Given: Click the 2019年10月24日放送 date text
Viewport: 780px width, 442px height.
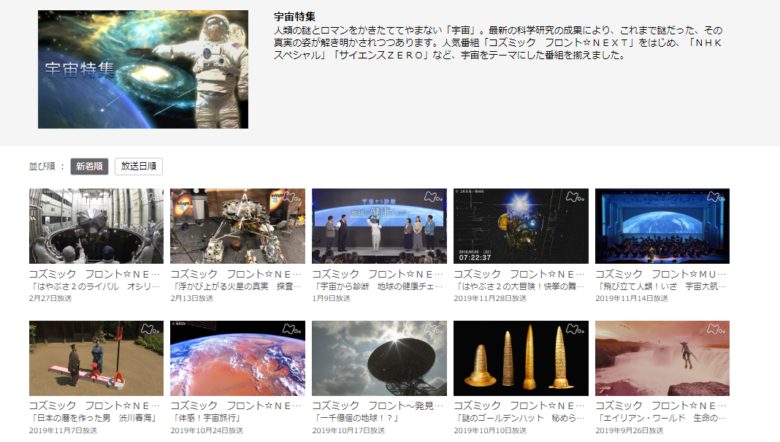Looking at the screenshot, I should [x=206, y=431].
